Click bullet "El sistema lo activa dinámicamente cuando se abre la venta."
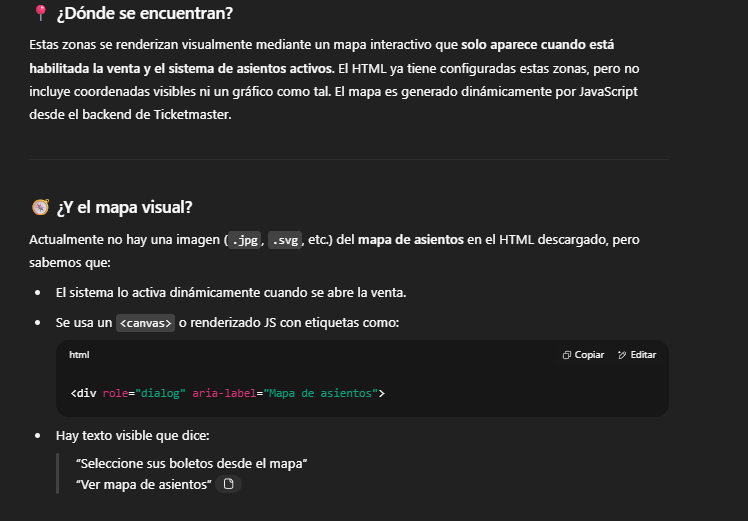Viewport: 748px width, 521px height. (x=231, y=292)
